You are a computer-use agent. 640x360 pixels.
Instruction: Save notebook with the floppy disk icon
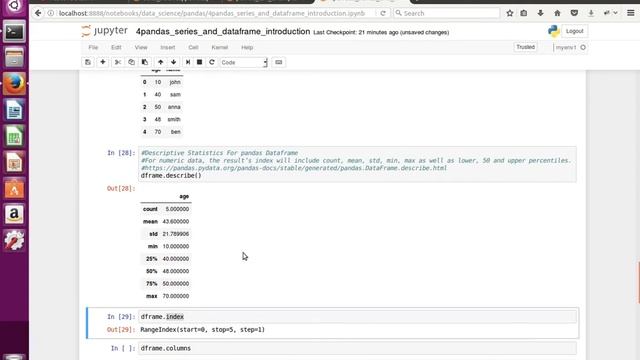tap(88, 62)
